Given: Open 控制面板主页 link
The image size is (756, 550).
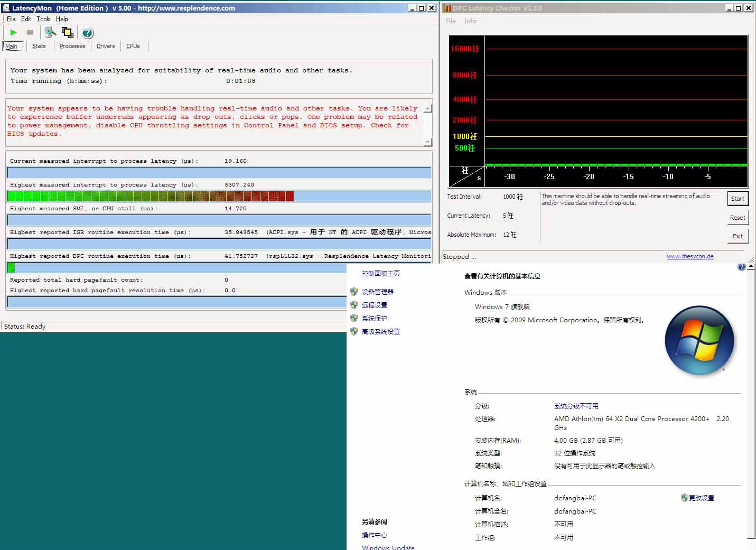Looking at the screenshot, I should (x=381, y=273).
